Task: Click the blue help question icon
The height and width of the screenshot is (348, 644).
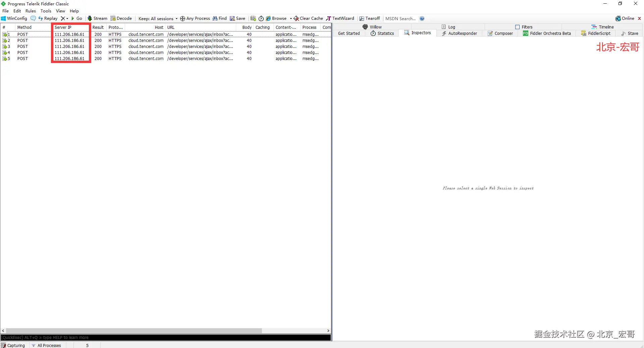Action: click(422, 18)
